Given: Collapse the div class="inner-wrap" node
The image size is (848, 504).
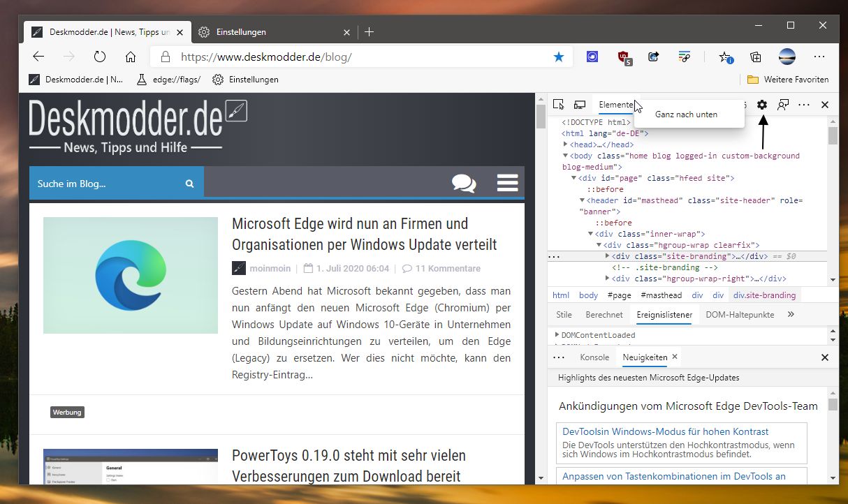Looking at the screenshot, I should (591, 234).
